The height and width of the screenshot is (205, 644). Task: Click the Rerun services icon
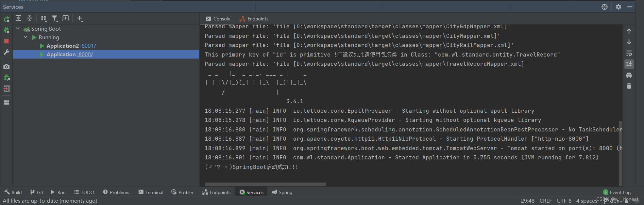point(6,19)
